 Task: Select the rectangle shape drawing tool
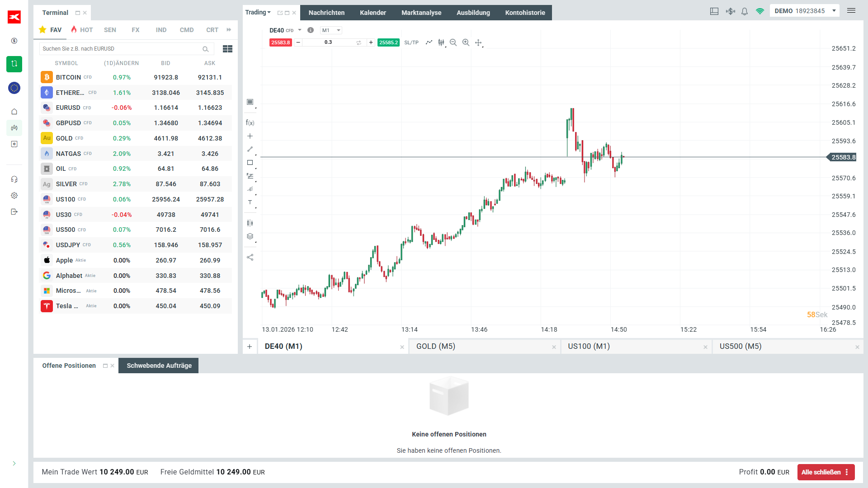coord(250,163)
